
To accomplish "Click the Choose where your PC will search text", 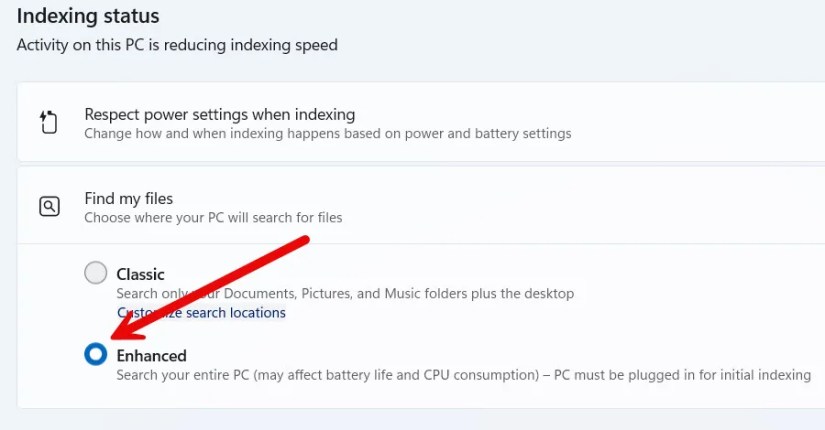I will pyautogui.click(x=213, y=217).
